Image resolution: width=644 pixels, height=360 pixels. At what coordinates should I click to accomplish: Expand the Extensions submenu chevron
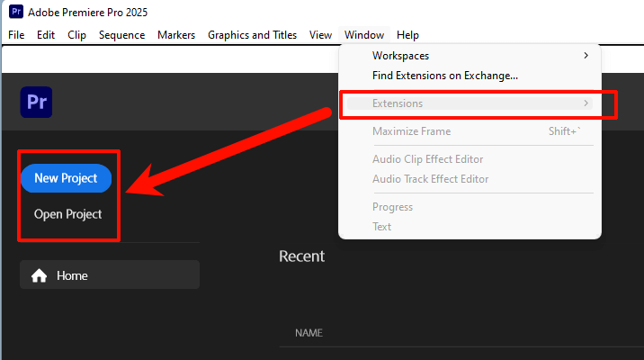tap(586, 103)
